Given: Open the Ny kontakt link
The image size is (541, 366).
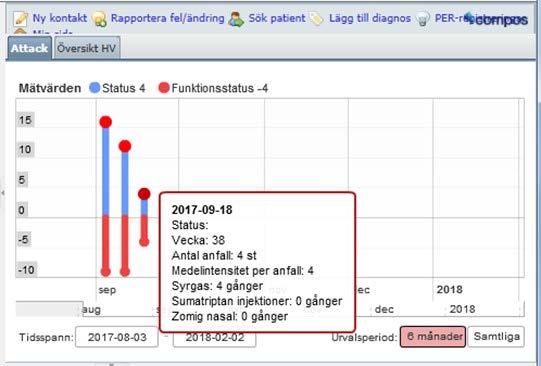Looking at the screenshot, I should tap(60, 18).
